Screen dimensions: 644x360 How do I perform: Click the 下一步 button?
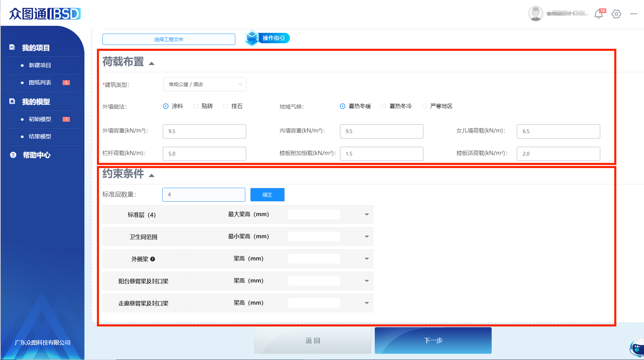pos(433,340)
